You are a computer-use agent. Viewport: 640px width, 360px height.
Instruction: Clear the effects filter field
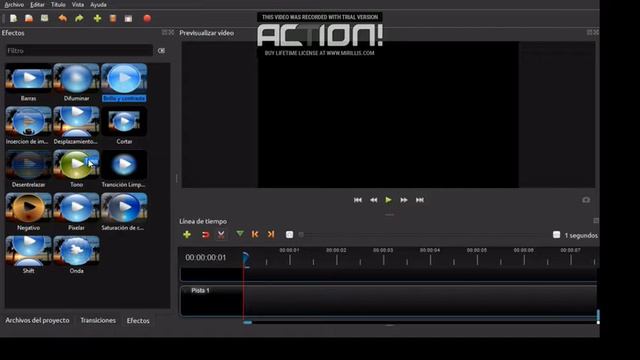coord(161,51)
